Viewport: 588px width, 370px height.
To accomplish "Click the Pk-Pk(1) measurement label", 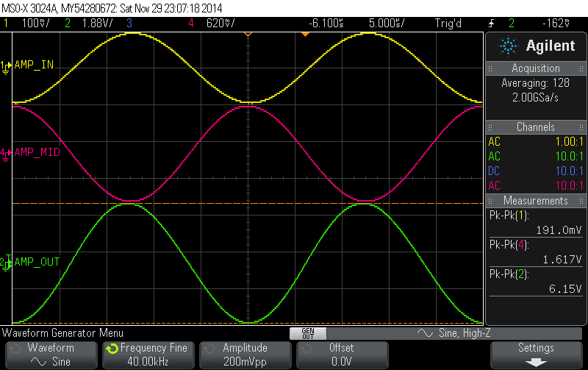I will click(x=509, y=216).
